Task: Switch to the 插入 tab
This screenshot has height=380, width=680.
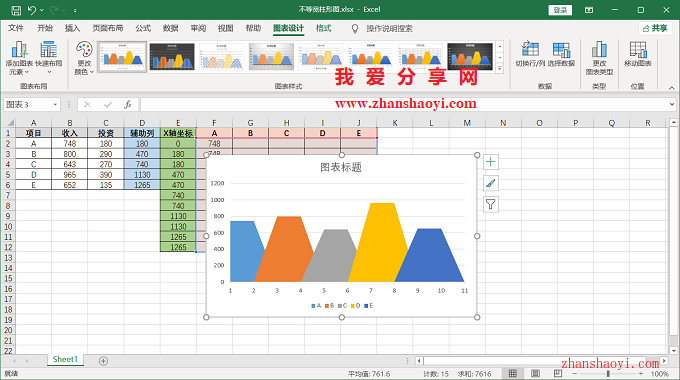Action: (72, 28)
